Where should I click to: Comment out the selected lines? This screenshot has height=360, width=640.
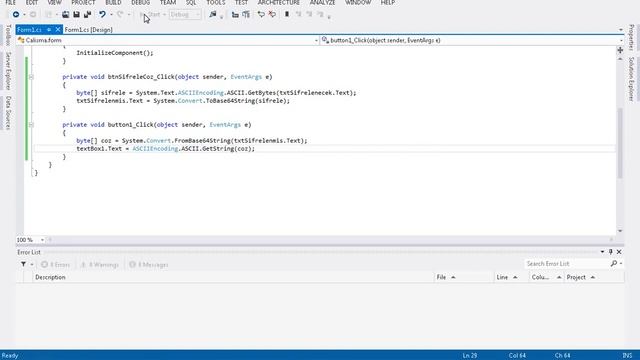pyautogui.click(x=261, y=15)
